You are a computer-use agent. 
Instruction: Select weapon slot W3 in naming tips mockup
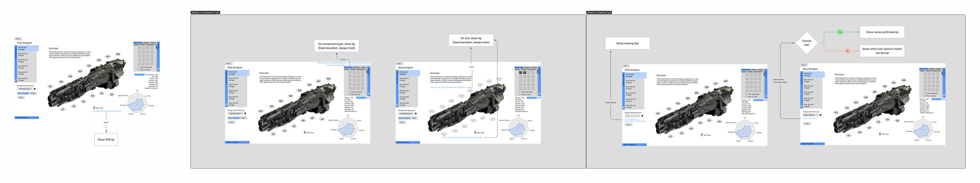[x=678, y=103]
